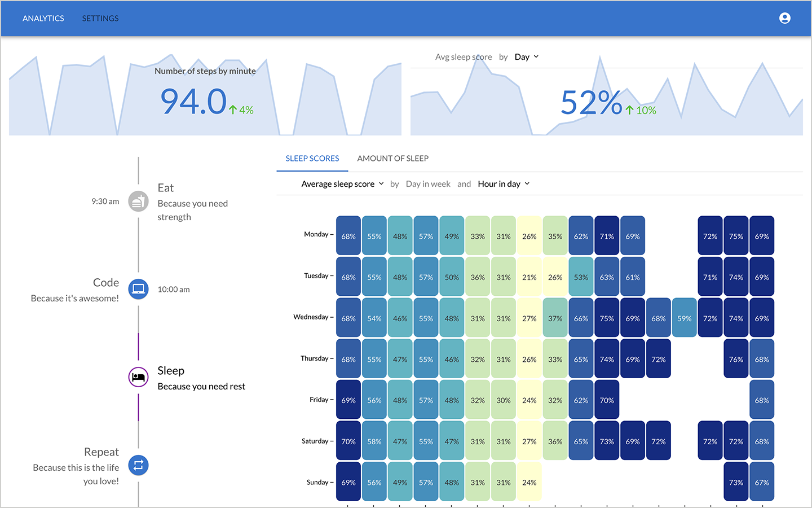
Task: Open the user profile icon
Action: [785, 17]
